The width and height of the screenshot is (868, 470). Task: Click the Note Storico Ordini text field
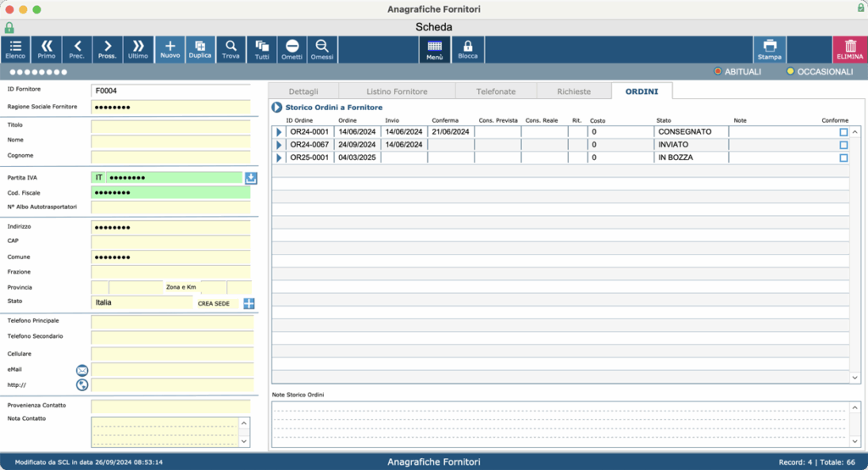562,424
